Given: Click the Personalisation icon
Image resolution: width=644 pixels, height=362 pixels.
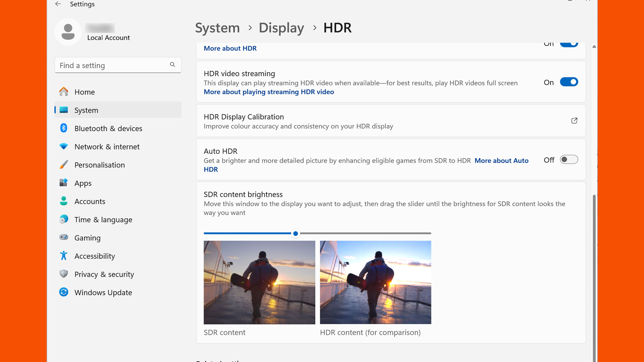Looking at the screenshot, I should click(x=64, y=165).
